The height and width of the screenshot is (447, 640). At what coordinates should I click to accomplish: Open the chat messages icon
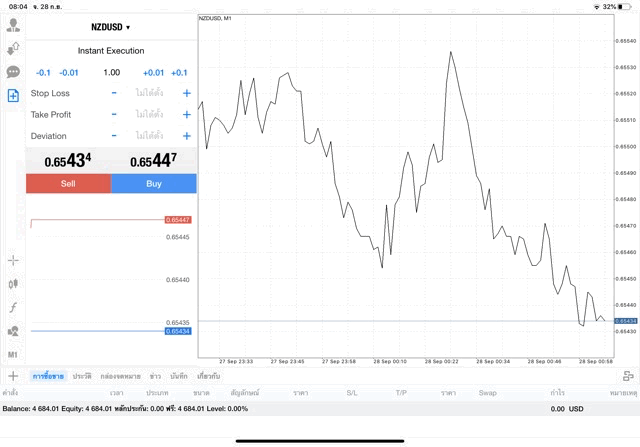pos(13,72)
